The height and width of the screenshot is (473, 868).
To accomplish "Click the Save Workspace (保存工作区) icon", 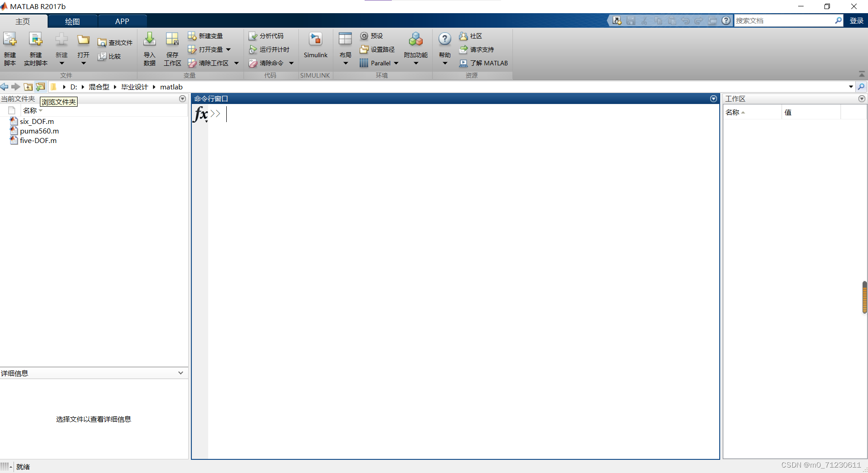I will [x=172, y=39].
